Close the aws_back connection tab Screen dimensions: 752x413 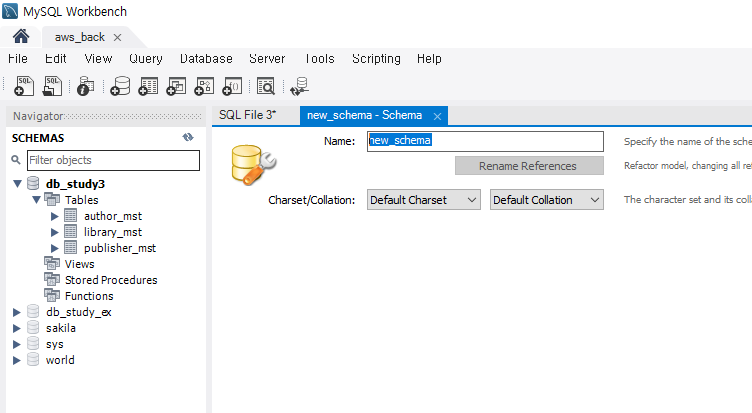click(x=117, y=37)
